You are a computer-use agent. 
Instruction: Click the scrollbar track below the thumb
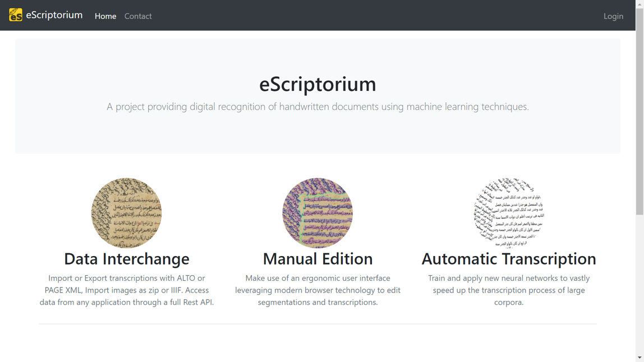pos(640,286)
